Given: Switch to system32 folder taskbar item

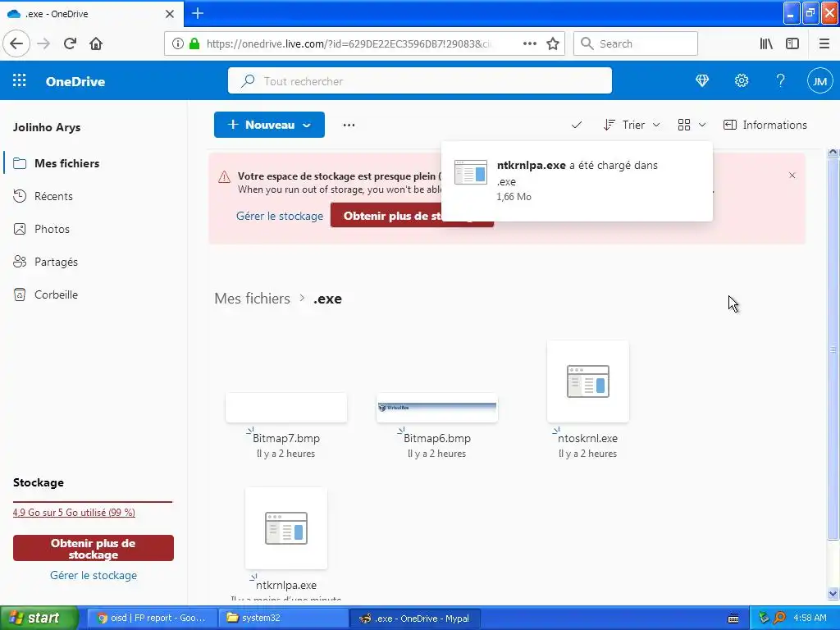Looking at the screenshot, I should pyautogui.click(x=284, y=618).
